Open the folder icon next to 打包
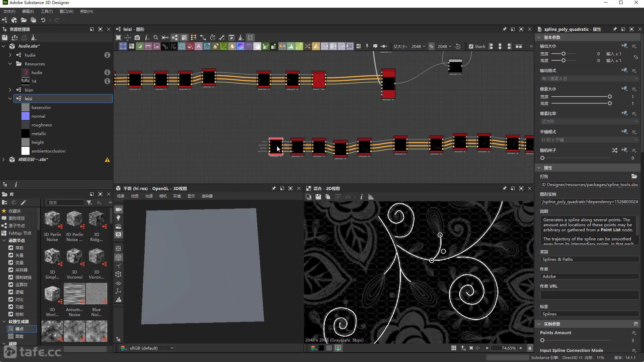The height and width of the screenshot is (362, 644). (x=634, y=176)
